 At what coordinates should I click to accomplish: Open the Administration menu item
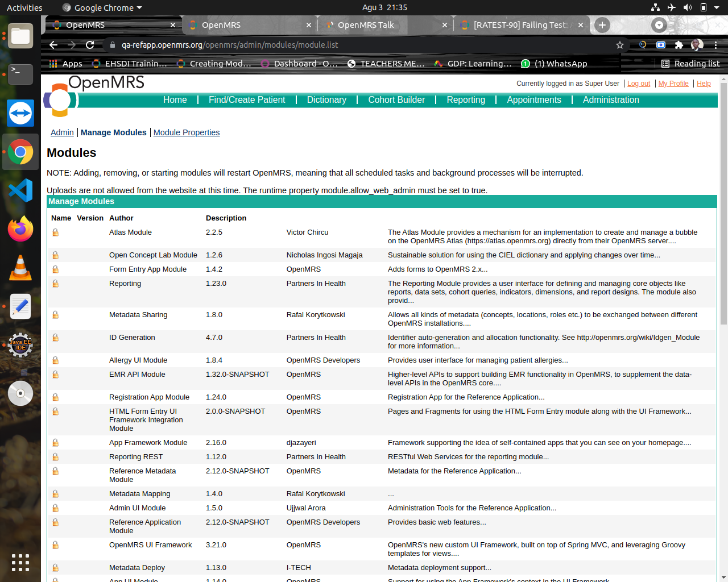point(611,100)
